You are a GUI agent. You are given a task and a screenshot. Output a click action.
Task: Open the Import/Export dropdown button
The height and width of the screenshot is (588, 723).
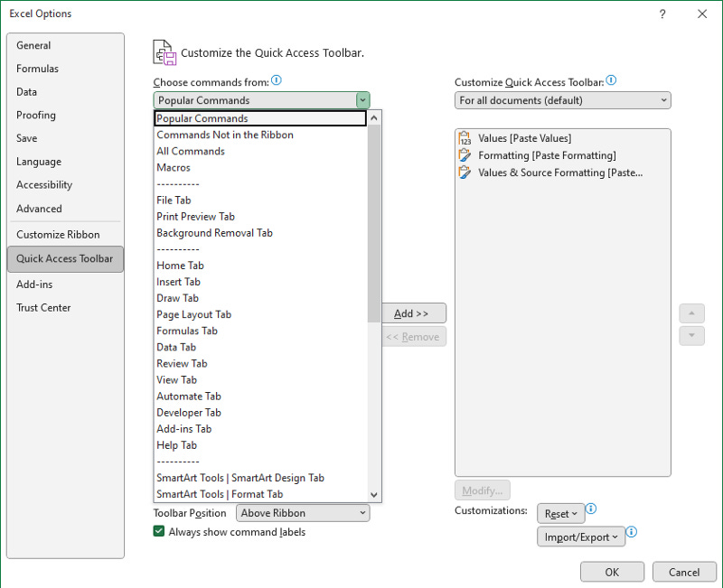click(x=581, y=537)
